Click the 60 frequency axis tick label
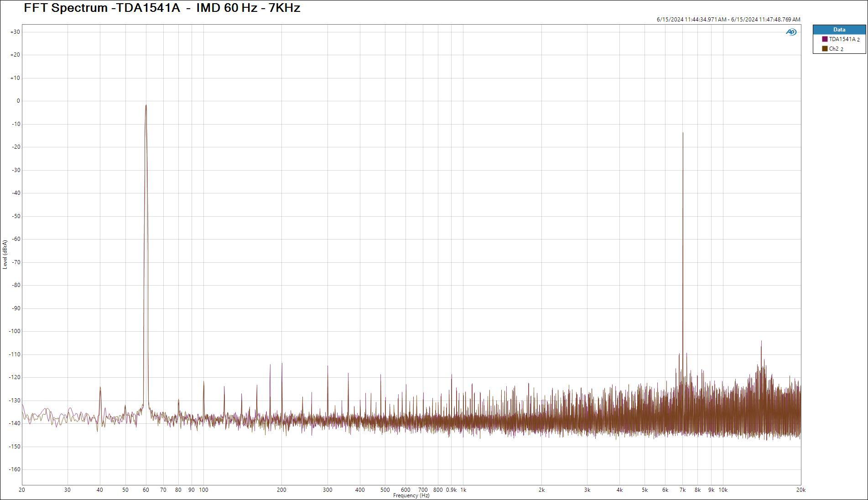The image size is (868, 500). 146,490
